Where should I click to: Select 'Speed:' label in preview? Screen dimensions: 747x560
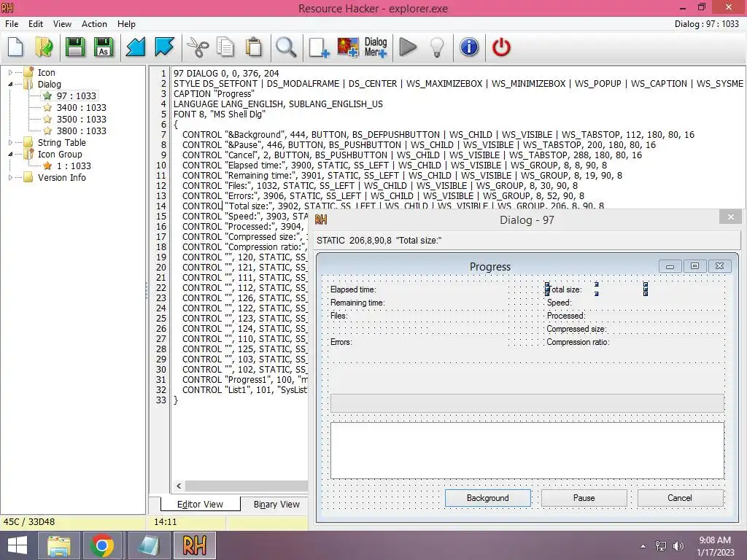point(559,303)
